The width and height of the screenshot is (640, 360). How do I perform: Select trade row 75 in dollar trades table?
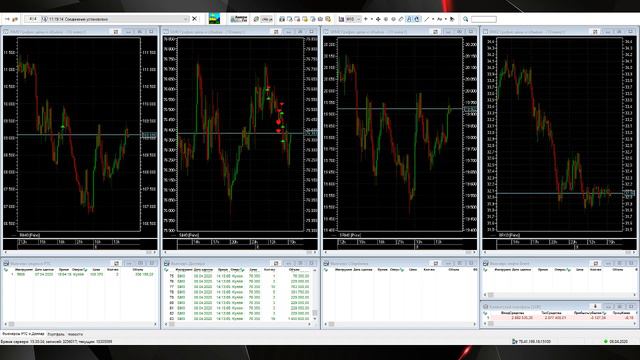point(239,276)
